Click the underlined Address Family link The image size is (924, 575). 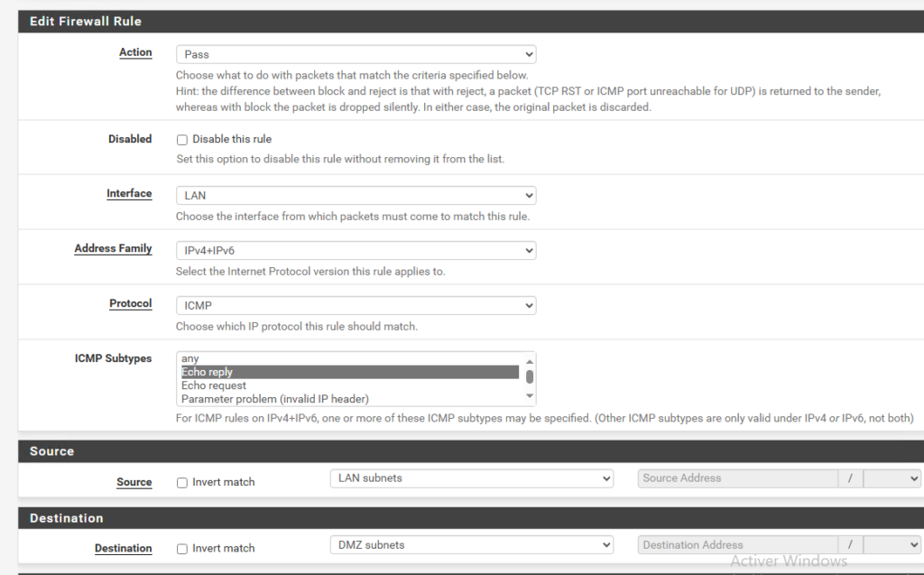pos(113,248)
